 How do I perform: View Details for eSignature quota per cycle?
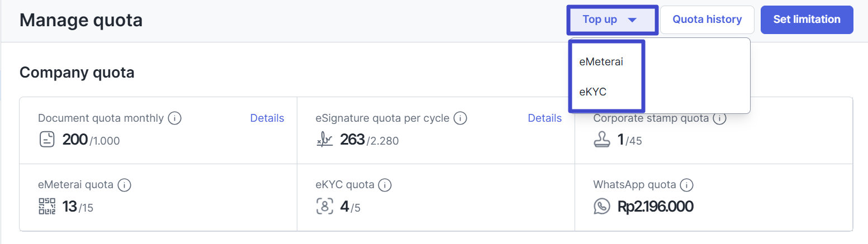click(544, 118)
